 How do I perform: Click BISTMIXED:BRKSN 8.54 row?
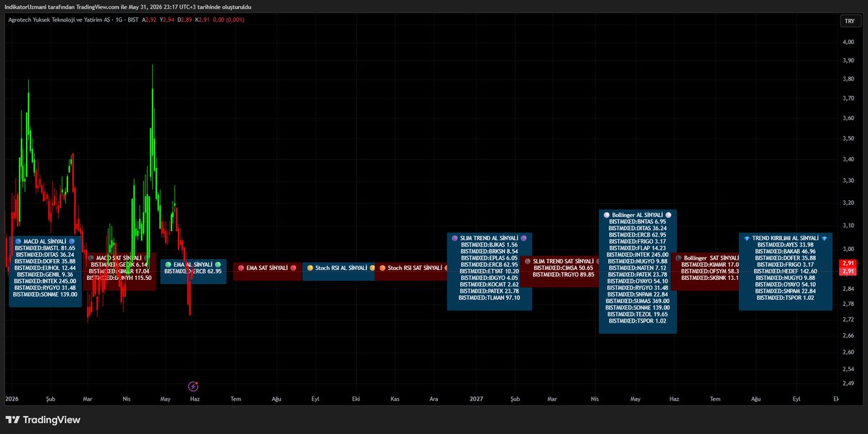[489, 252]
